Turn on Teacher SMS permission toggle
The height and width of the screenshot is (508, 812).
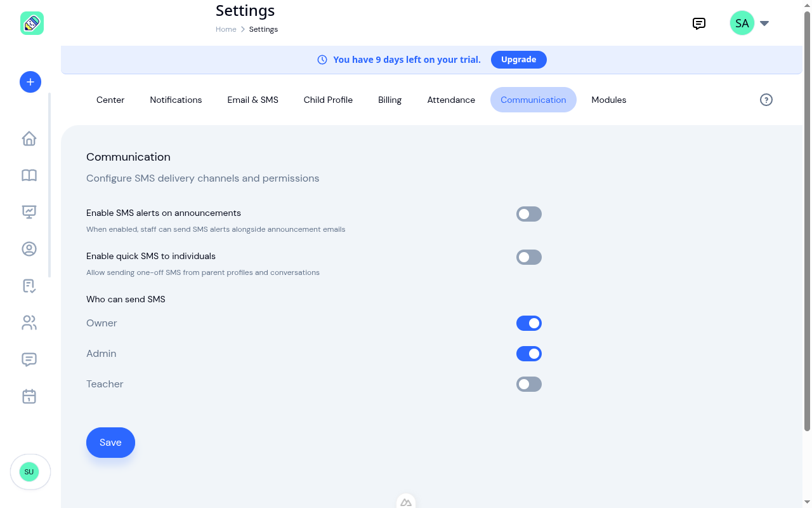tap(529, 384)
